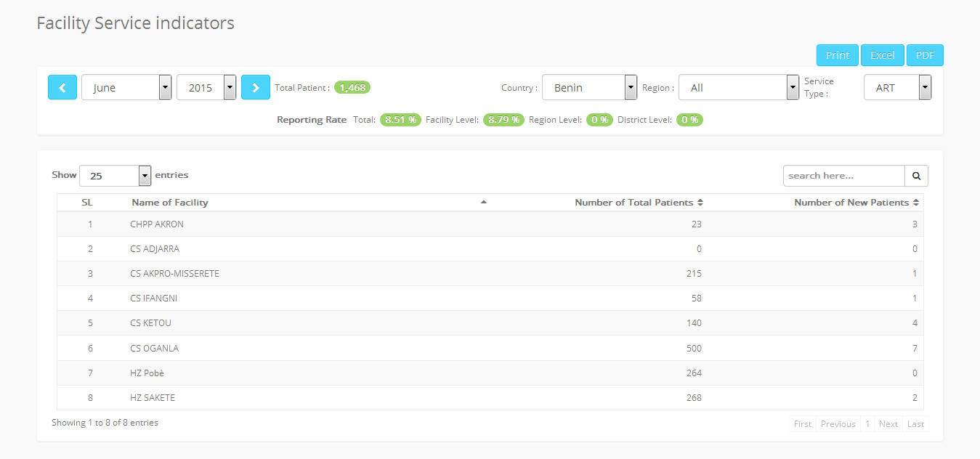Change the Show entries count from 25
Viewport: 980px width, 459px height.
coord(115,176)
